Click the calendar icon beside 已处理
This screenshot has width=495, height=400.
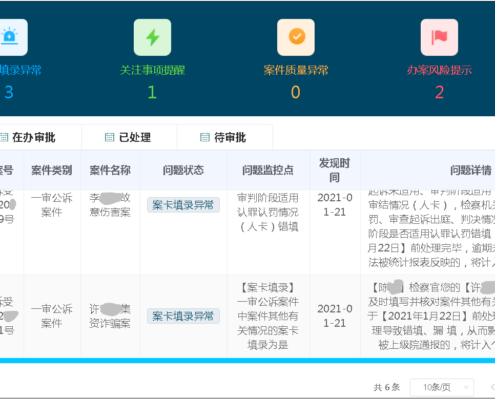point(109,137)
